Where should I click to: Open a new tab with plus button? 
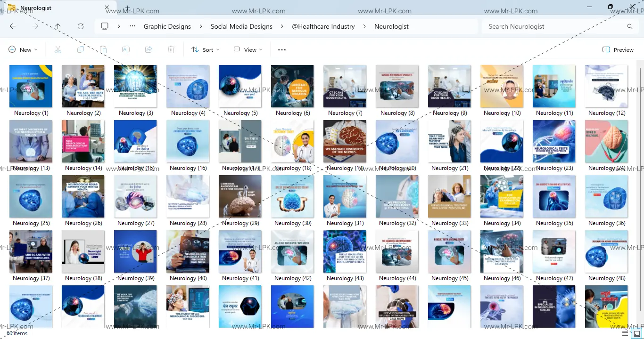127,8
